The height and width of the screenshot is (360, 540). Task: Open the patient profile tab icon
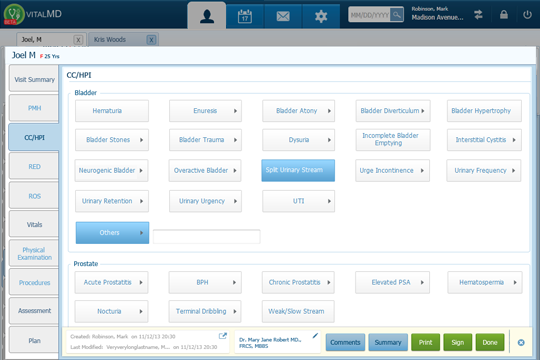(207, 16)
